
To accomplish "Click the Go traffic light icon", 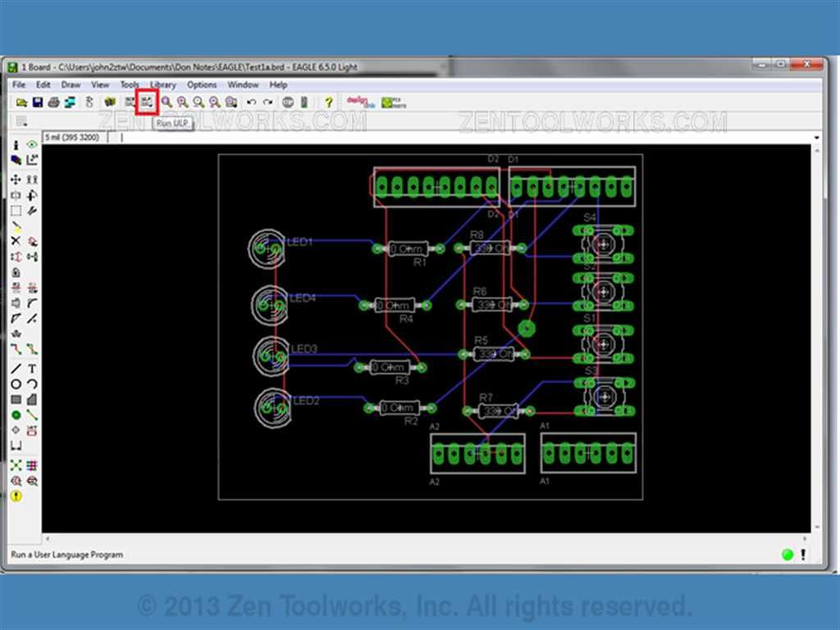I will pos(304,103).
